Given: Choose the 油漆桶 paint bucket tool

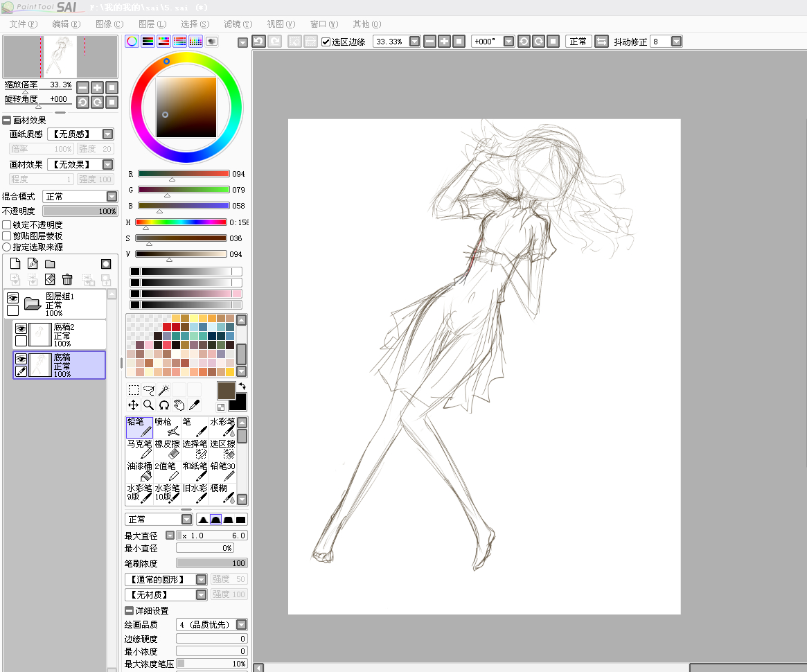Looking at the screenshot, I should point(139,471).
